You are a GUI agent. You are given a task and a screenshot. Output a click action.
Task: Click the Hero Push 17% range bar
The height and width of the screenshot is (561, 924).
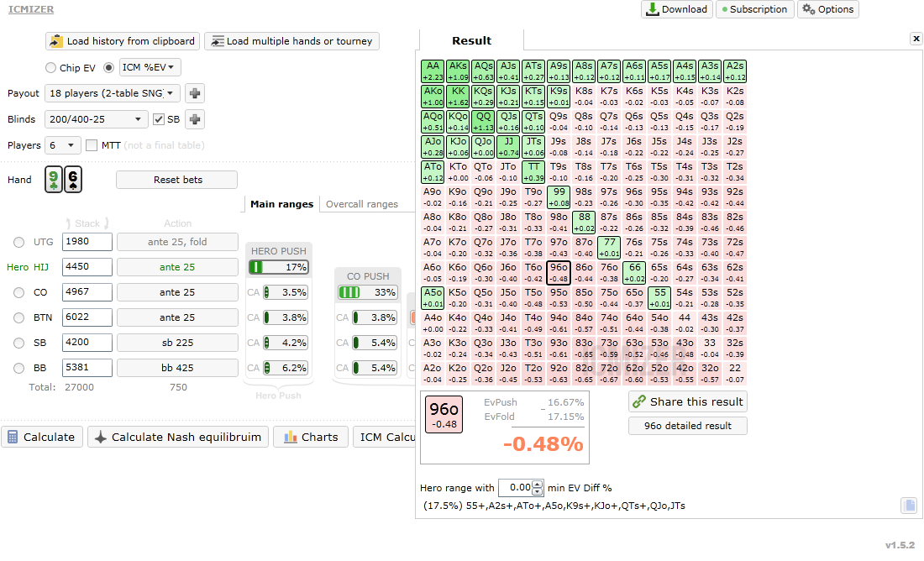pos(278,267)
